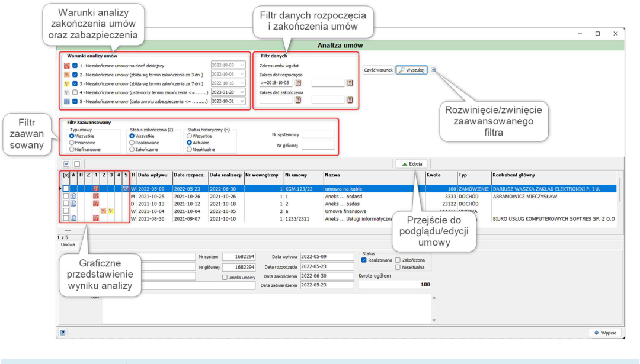
Task: Click the Wyszukaj search button
Action: pyautogui.click(x=412, y=70)
